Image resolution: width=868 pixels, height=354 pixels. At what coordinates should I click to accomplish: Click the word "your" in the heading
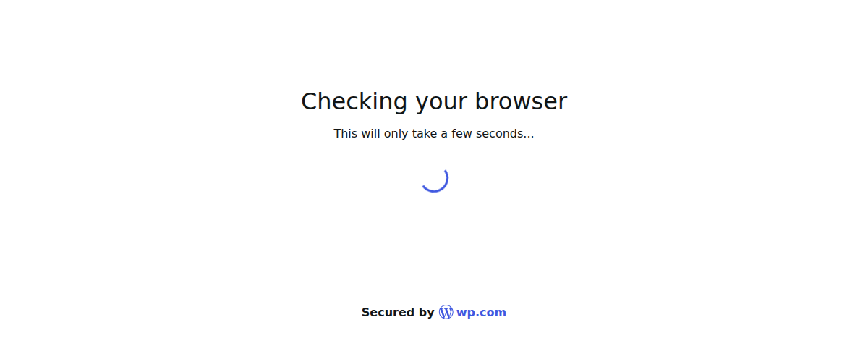click(441, 104)
